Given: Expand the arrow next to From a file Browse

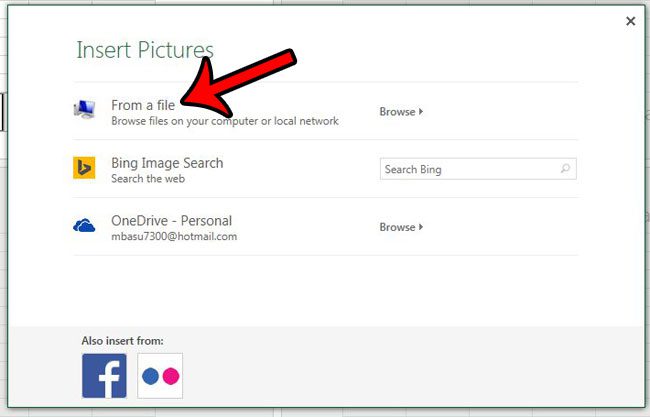Looking at the screenshot, I should pyautogui.click(x=421, y=112).
